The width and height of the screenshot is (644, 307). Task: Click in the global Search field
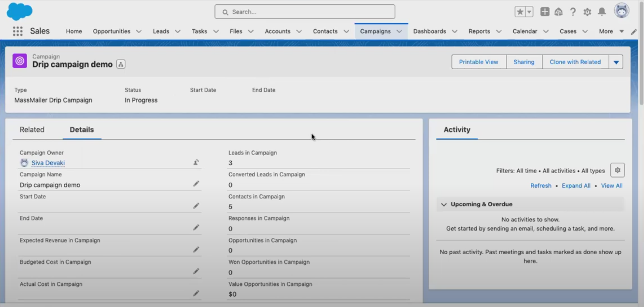305,12
